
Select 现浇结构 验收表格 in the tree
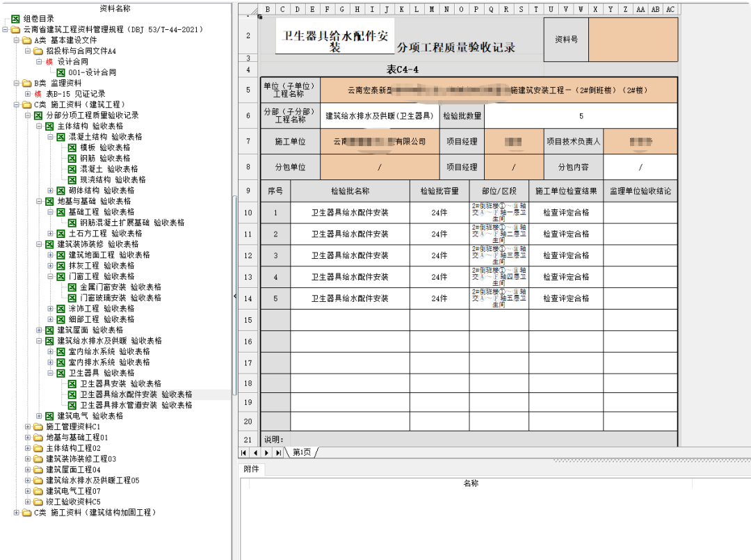pos(113,179)
